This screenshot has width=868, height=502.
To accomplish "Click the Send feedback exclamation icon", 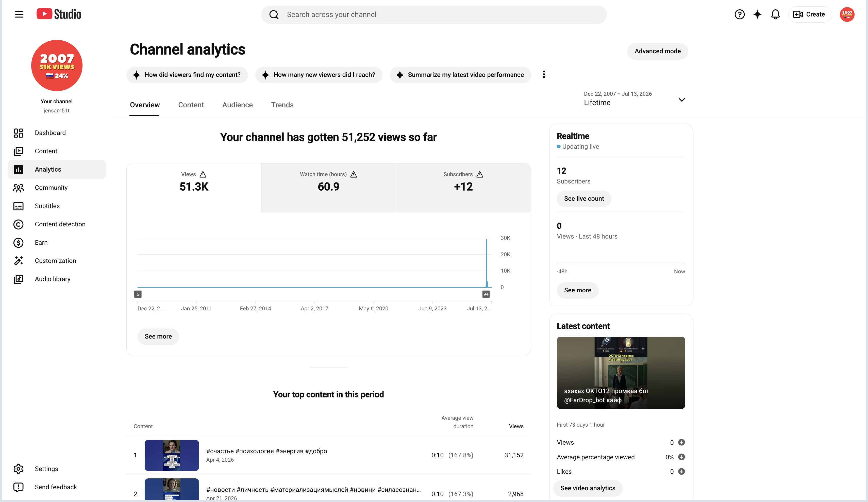I will tap(18, 487).
